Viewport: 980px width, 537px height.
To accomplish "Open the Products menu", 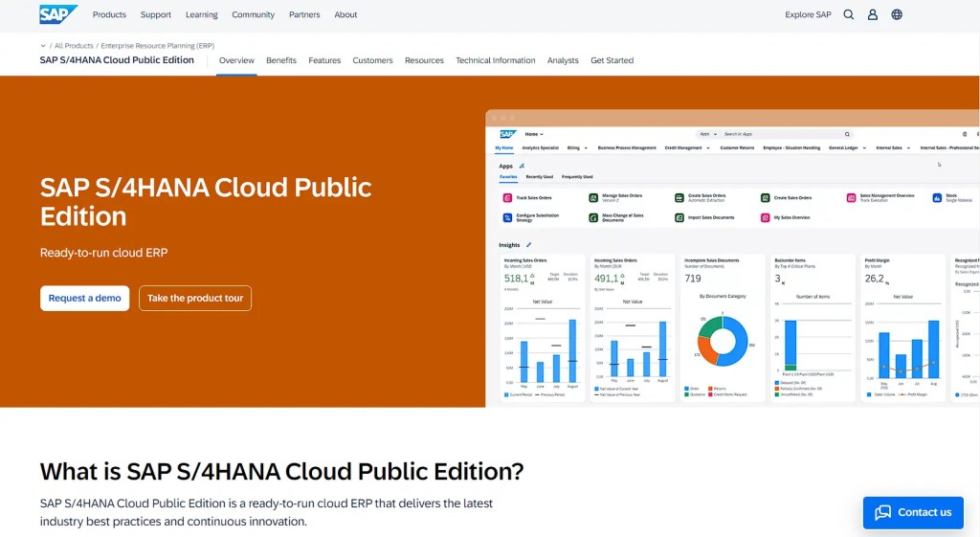I will click(109, 14).
